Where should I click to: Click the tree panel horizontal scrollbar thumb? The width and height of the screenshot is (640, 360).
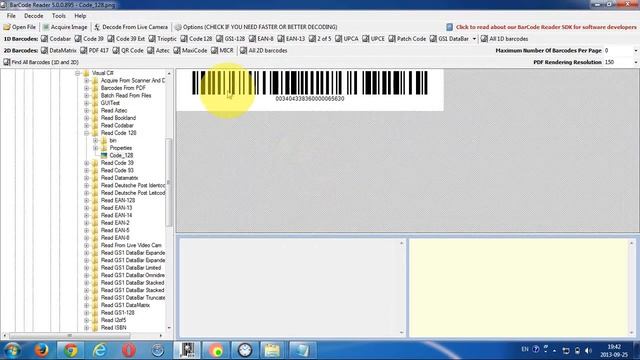[69, 336]
